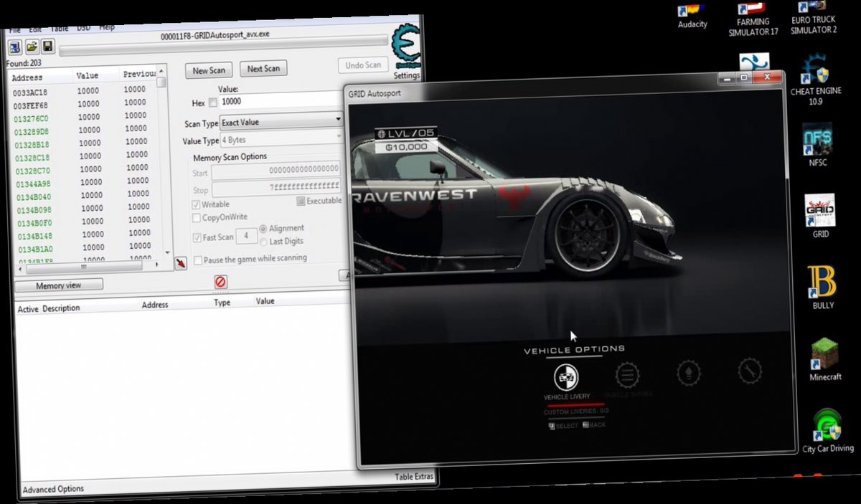Open the Minecraft desktop shortcut

[x=825, y=359]
